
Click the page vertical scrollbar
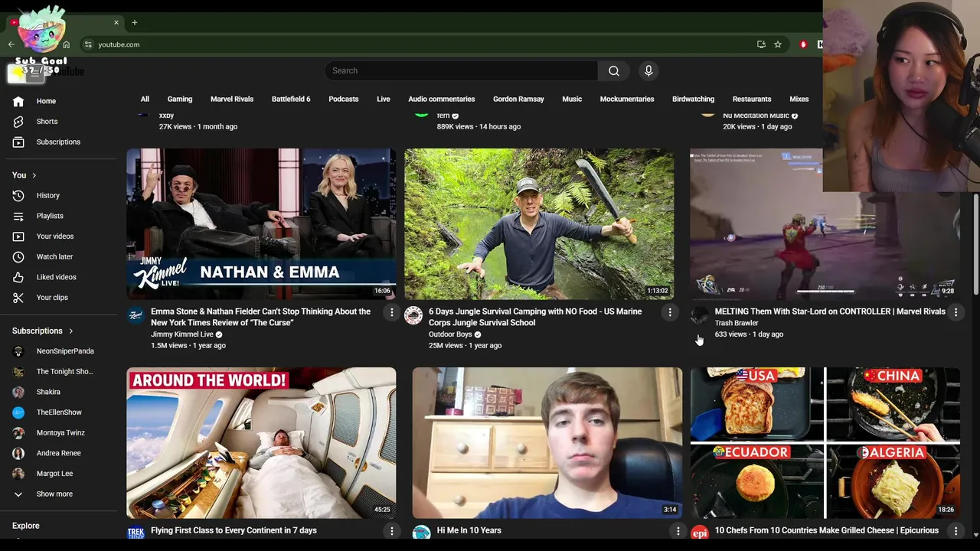(x=975, y=243)
